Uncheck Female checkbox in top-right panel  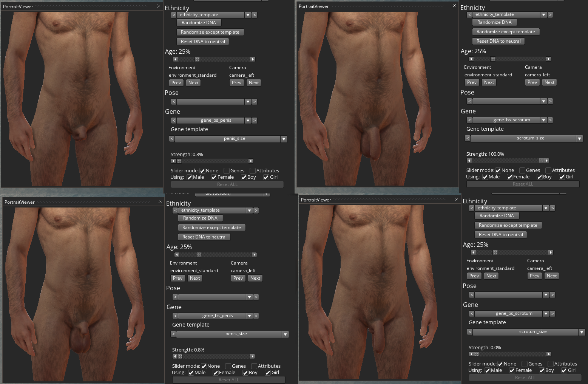click(x=509, y=177)
